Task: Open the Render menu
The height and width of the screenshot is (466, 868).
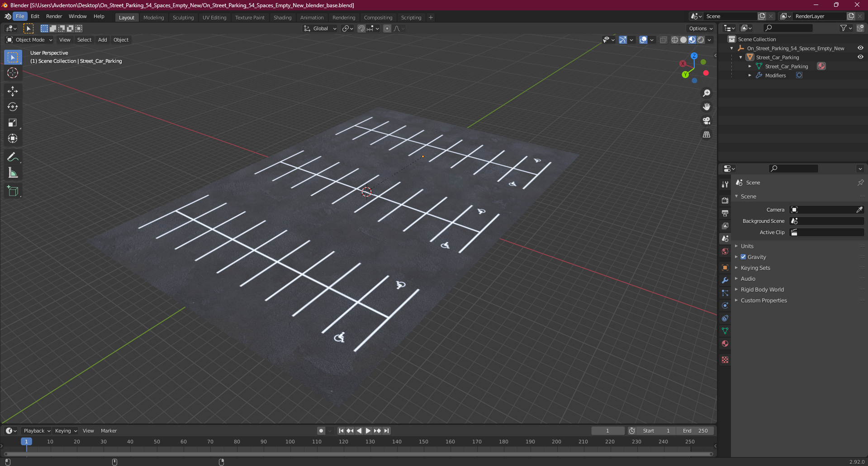Action: [54, 16]
